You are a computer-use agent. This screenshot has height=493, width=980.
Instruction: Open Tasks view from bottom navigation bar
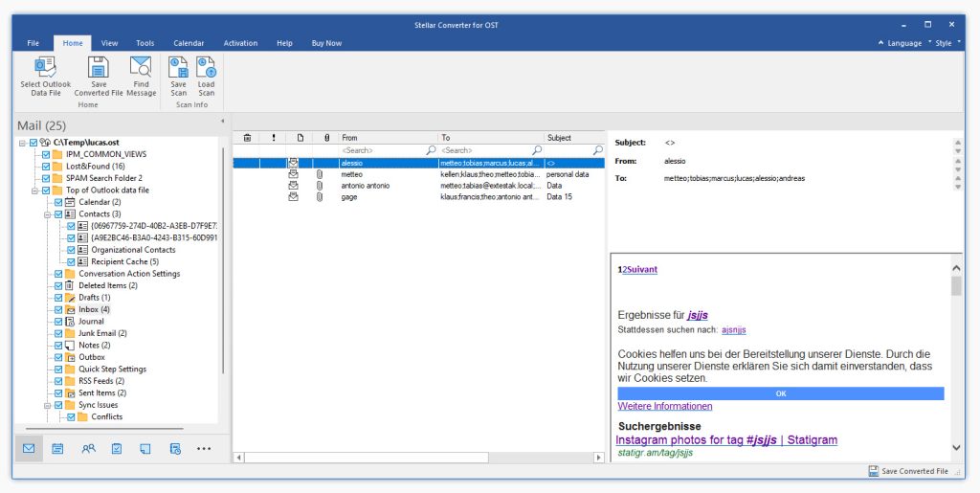[x=117, y=449]
